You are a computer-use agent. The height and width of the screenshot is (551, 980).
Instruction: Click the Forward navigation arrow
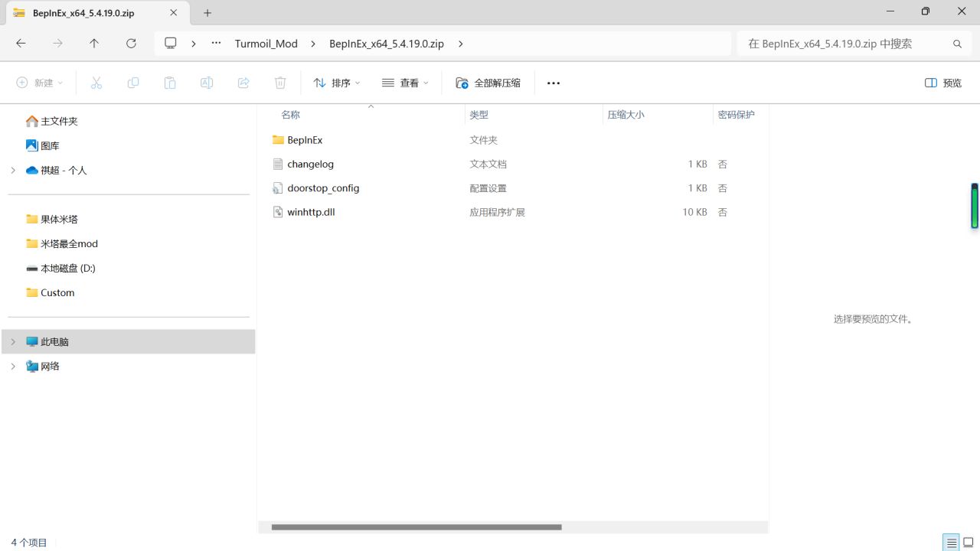57,44
